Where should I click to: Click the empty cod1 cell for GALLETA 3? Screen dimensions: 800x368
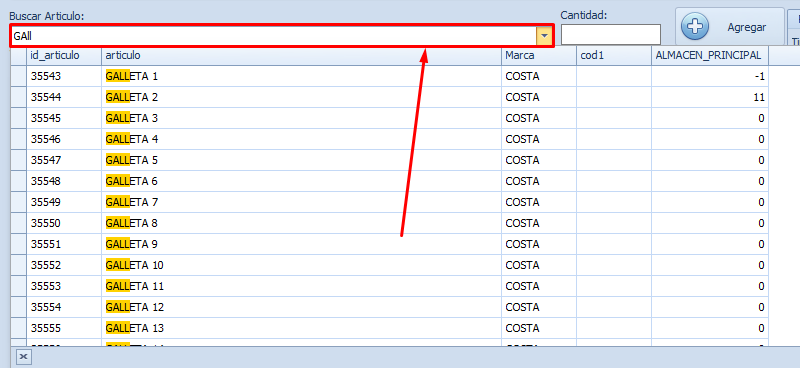click(614, 118)
